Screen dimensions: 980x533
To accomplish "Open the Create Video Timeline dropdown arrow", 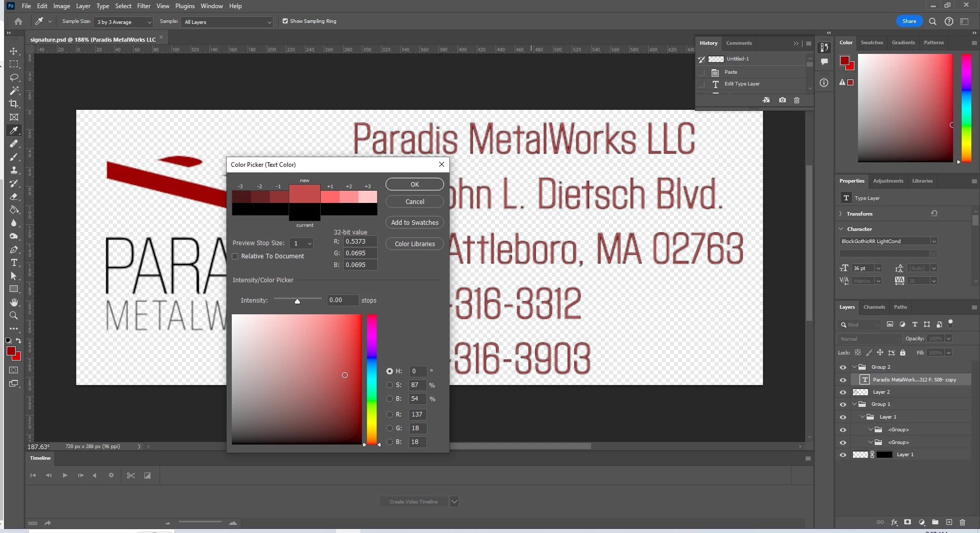I will [454, 501].
